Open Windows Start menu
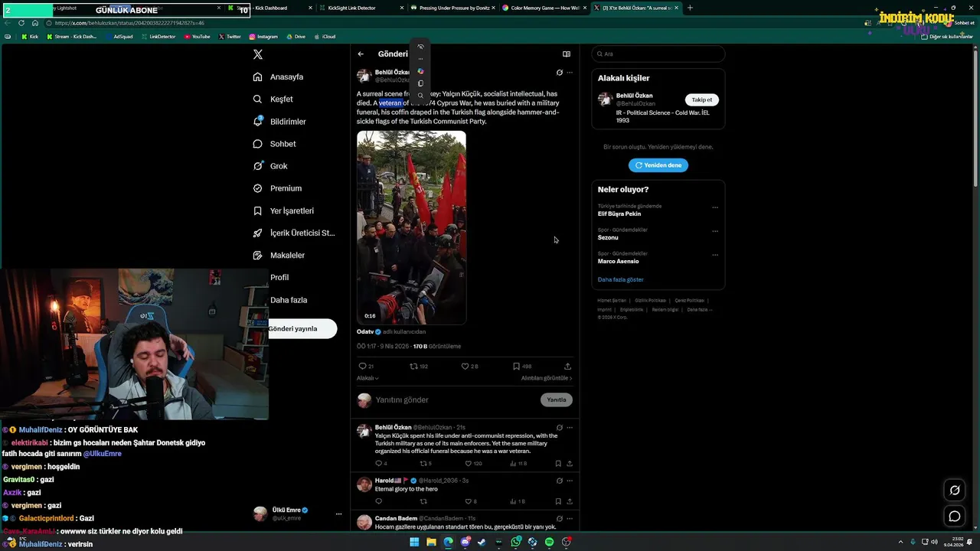 [x=414, y=542]
